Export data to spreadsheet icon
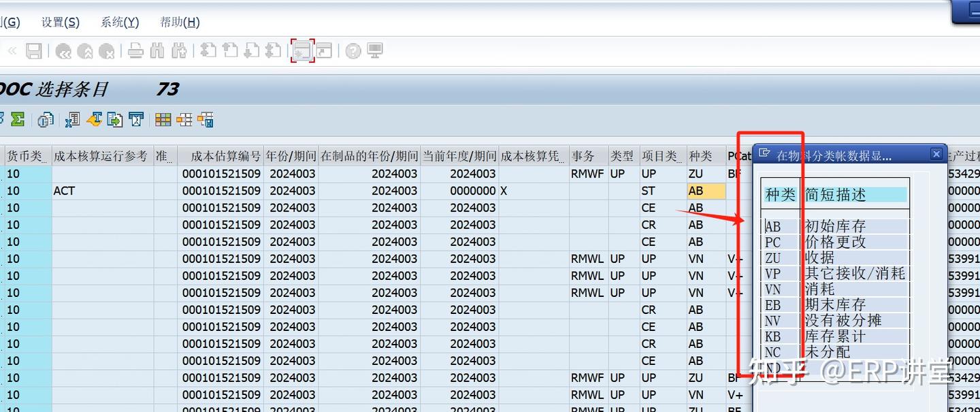 coord(71,120)
